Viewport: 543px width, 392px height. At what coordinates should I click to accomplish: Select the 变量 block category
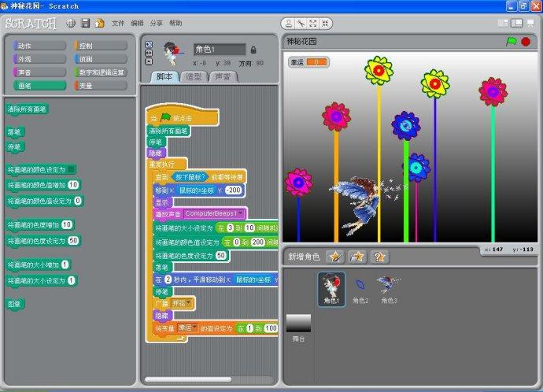(x=101, y=86)
